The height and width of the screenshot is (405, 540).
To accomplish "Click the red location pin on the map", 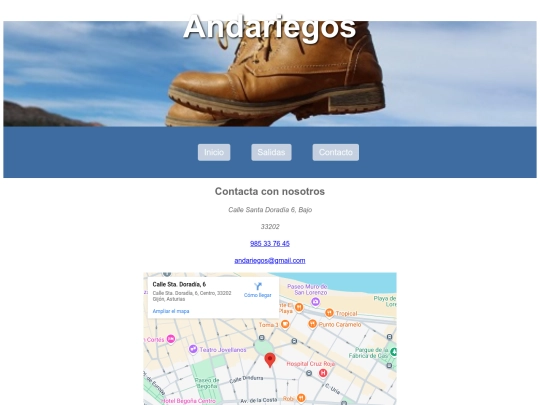I will (x=270, y=360).
